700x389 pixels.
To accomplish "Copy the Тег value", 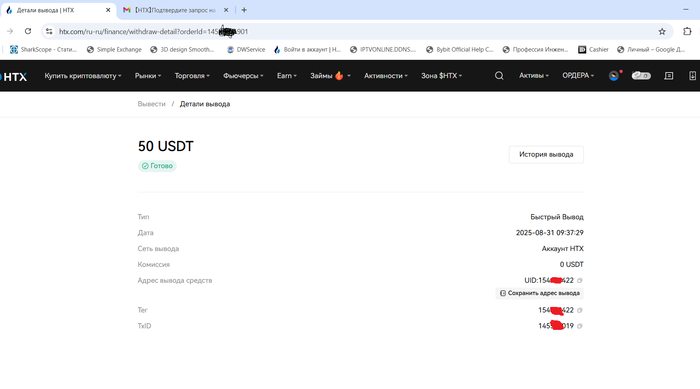I will pos(579,310).
